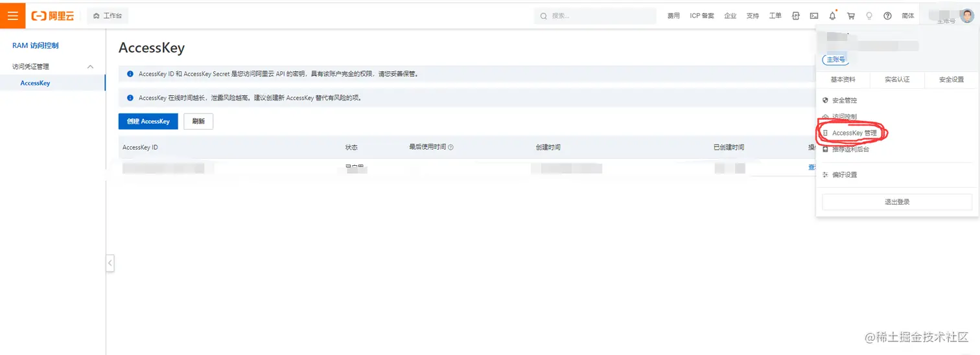Viewport: 980px width, 355px height.
Task: Open the 实名认证 tab
Action: 898,80
